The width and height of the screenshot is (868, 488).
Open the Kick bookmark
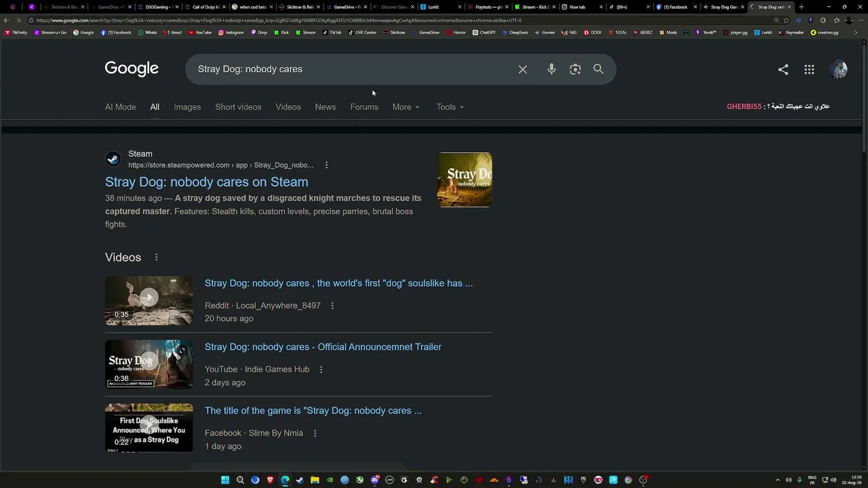click(x=281, y=33)
